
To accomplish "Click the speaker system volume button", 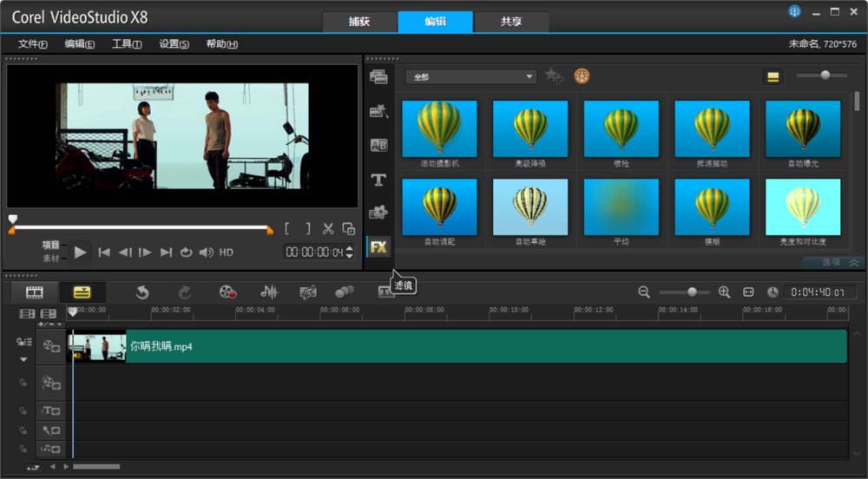I will point(206,253).
